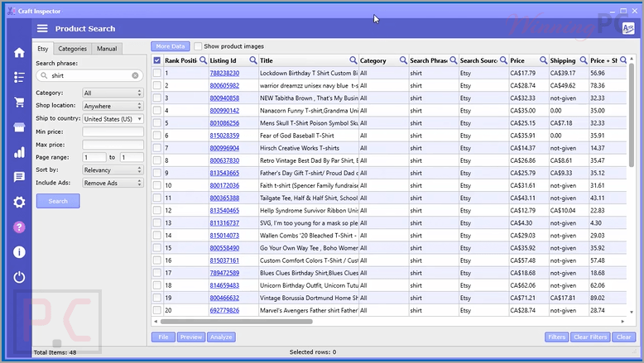644x363 pixels.
Task: Filter the Shipping column using magnifier
Action: pos(584,60)
